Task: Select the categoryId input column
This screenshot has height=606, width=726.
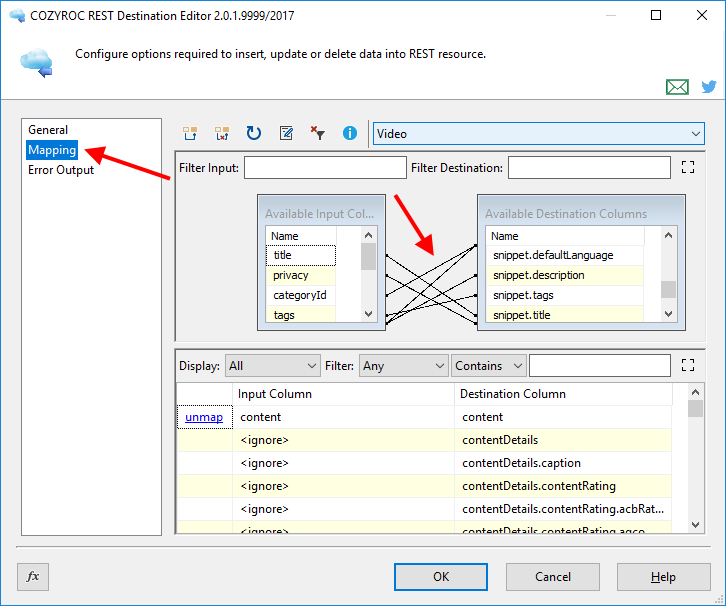Action: click(300, 295)
